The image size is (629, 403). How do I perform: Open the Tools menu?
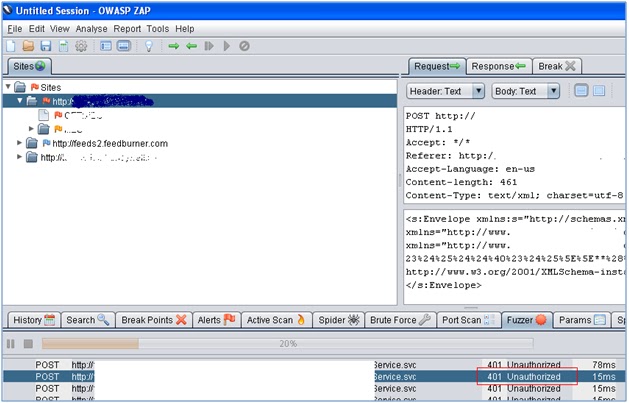coord(158,29)
